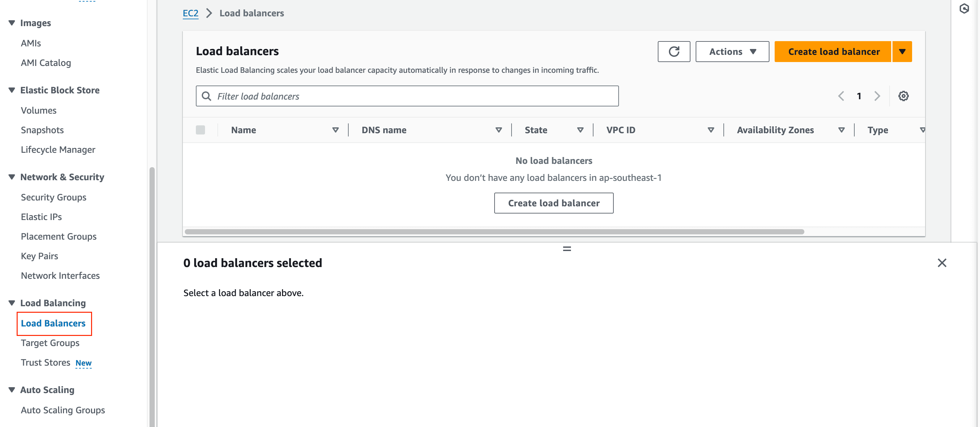
Task: Click the refresh load balancers icon
Action: click(673, 52)
